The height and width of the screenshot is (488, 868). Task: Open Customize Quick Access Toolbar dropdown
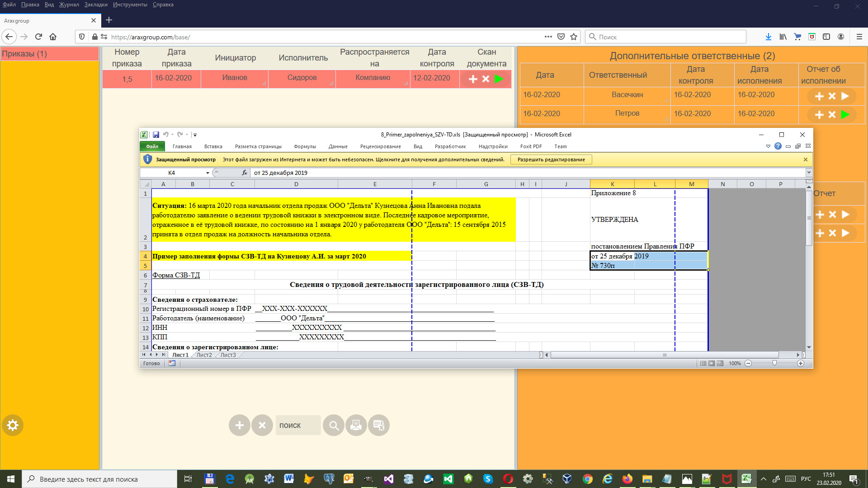tap(195, 135)
